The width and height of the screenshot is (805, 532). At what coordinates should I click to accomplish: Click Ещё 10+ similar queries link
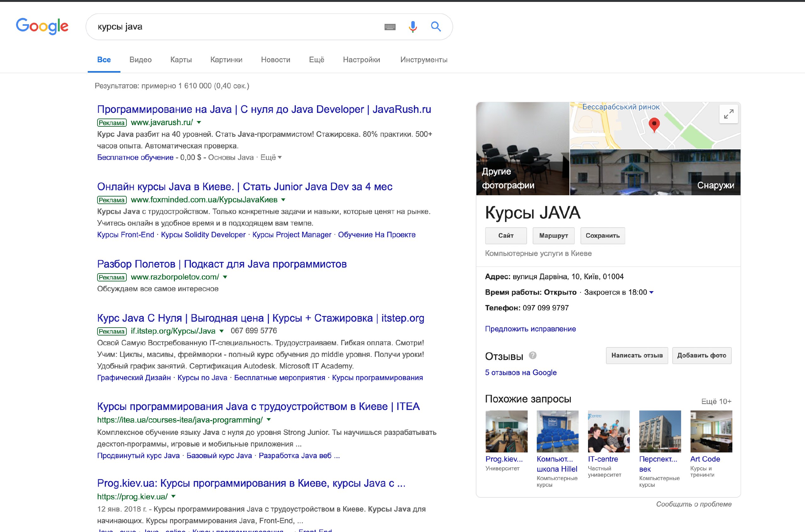click(716, 402)
